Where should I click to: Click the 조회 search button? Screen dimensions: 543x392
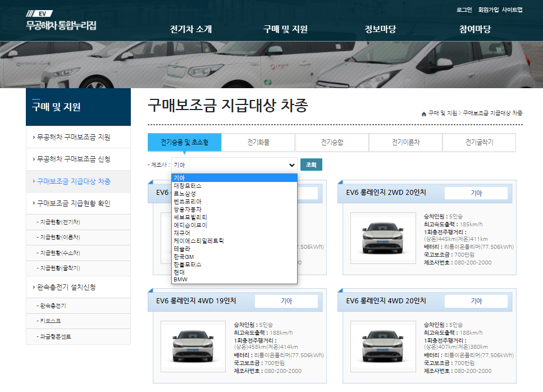point(311,165)
